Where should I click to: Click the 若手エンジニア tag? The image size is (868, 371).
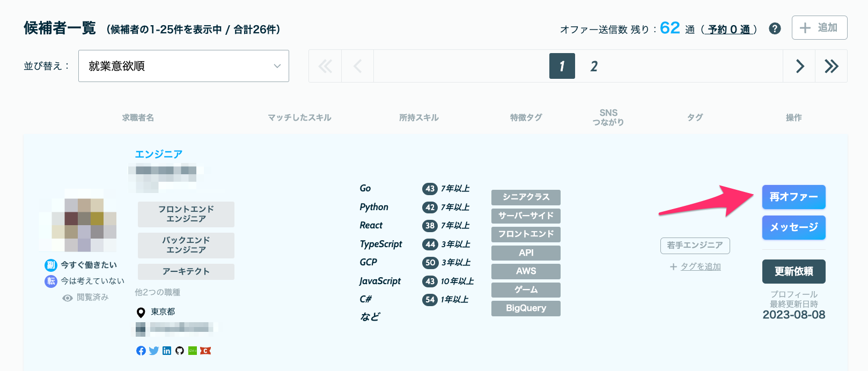[x=695, y=245]
